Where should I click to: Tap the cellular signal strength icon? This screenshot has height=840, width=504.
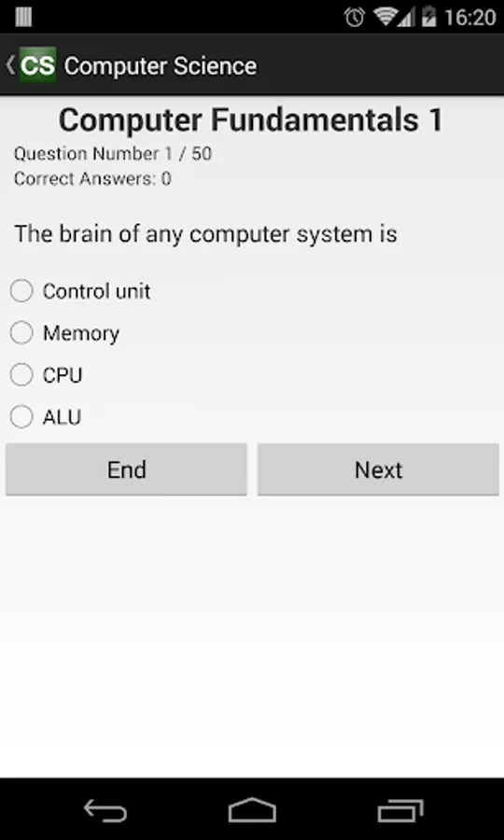(x=407, y=18)
